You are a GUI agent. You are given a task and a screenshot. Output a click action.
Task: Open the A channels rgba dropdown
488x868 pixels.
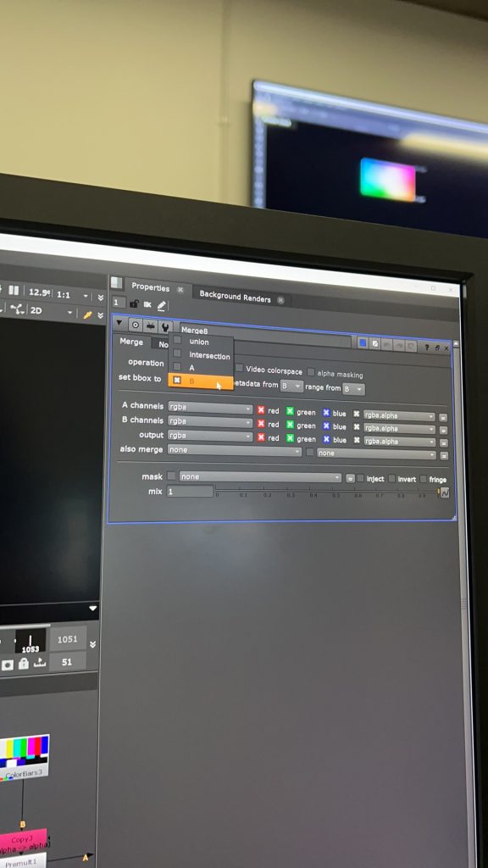coord(210,408)
